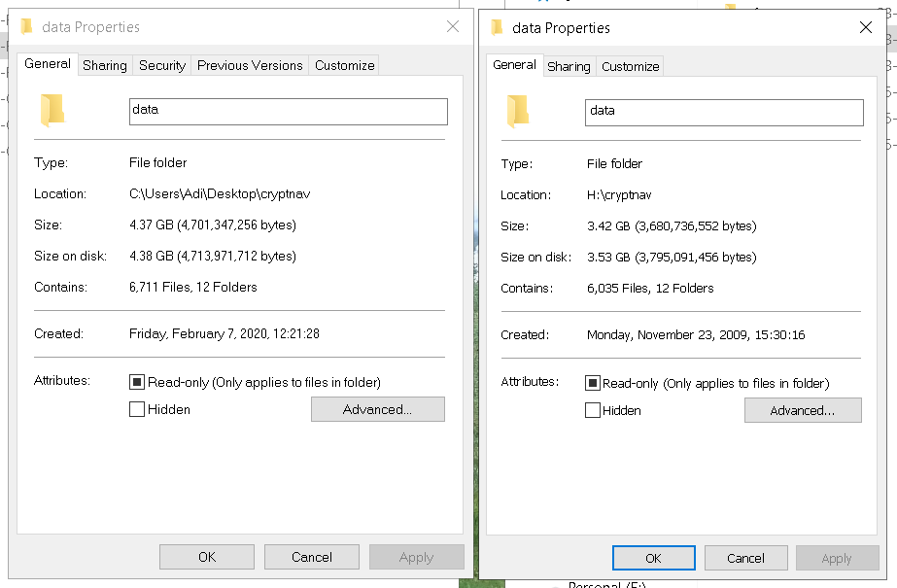Check the Hidden box in the H:\cryptnav dialog
Viewport: 897px width, 588px height.
pyautogui.click(x=593, y=410)
